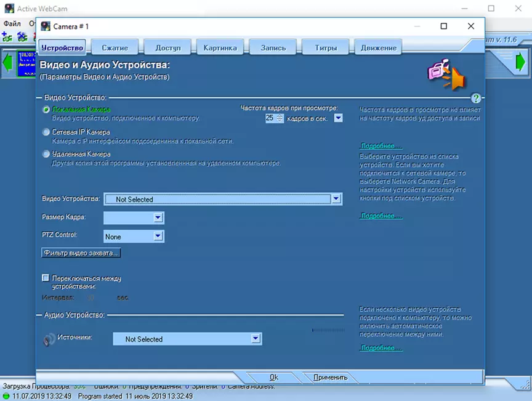Switch to the Сжатие tab
Viewport: 532px width, 401px height.
point(115,47)
